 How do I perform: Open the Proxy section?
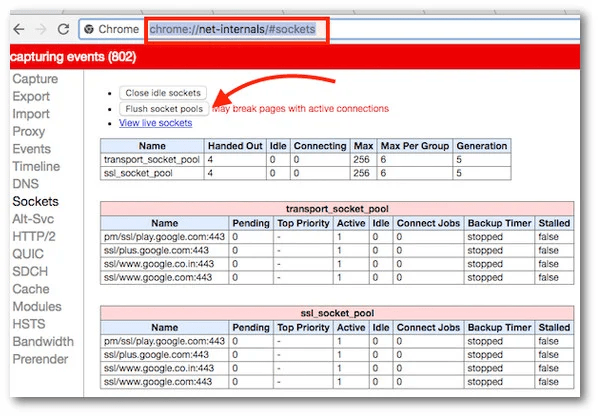[x=29, y=131]
